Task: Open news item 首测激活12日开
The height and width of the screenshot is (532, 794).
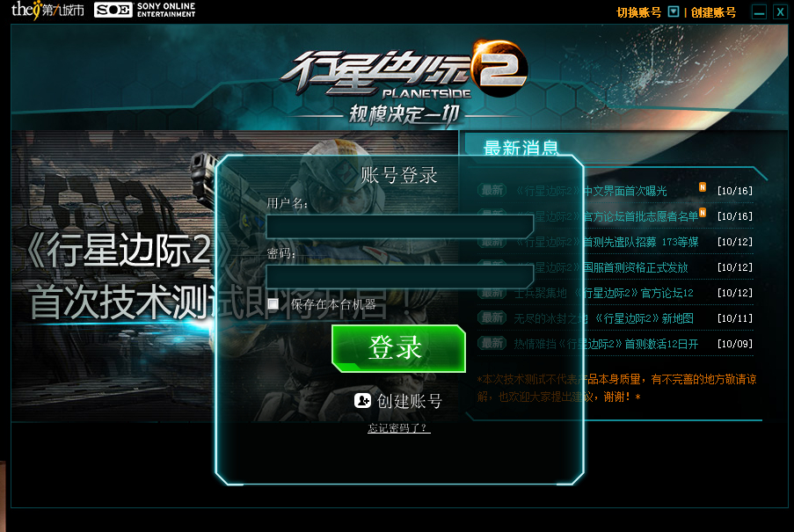Action: coord(606,344)
